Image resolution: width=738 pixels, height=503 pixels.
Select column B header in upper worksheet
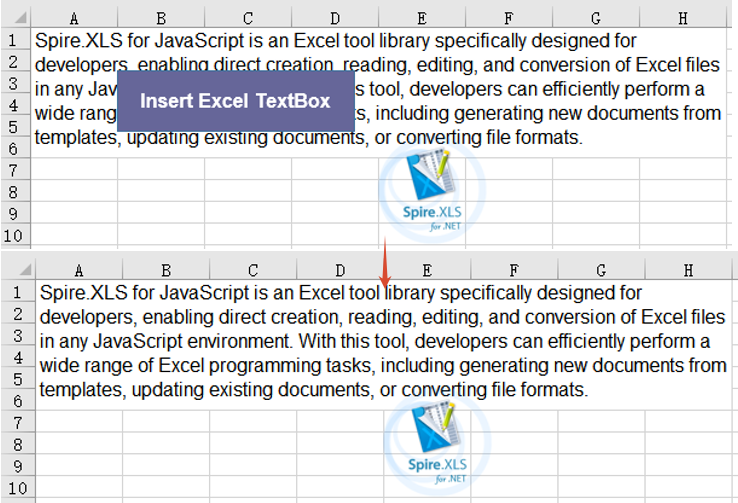coord(161,18)
